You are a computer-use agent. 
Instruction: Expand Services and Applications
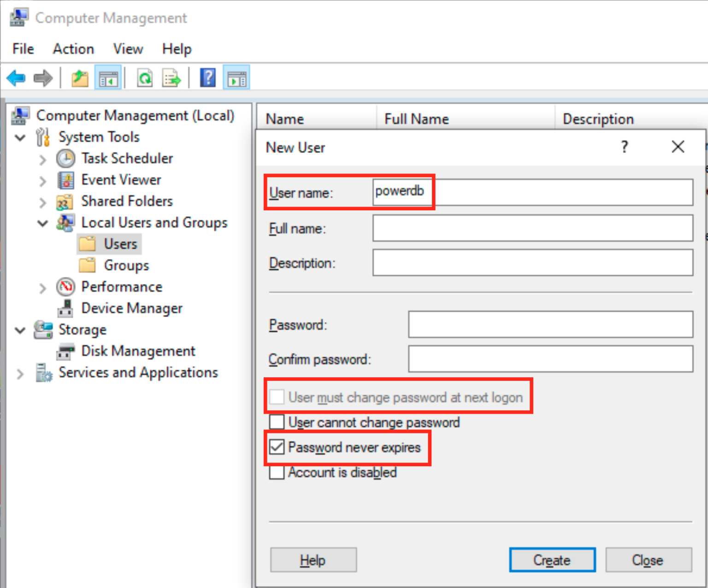coord(19,374)
